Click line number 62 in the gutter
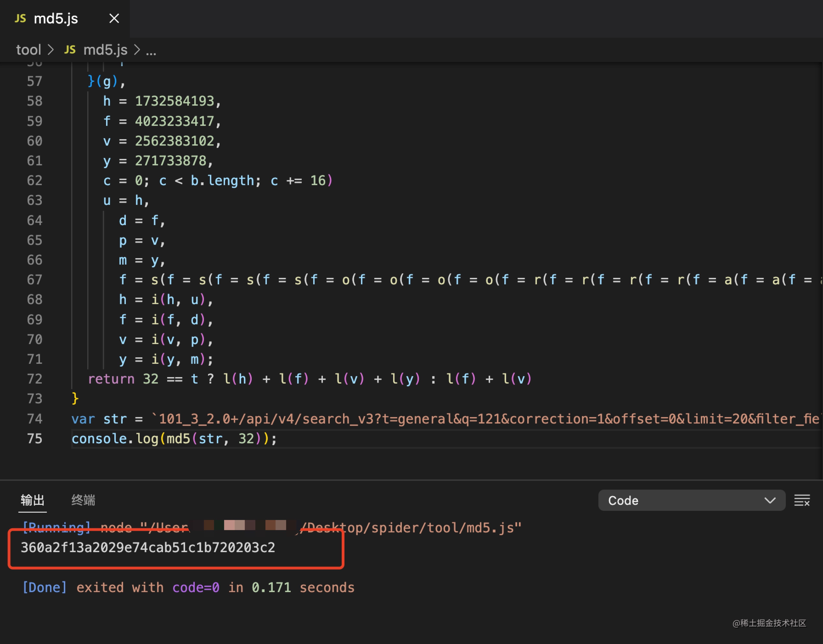The height and width of the screenshot is (644, 823). pos(34,181)
